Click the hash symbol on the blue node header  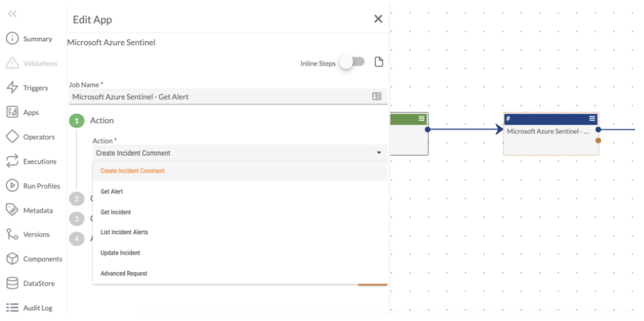point(508,119)
